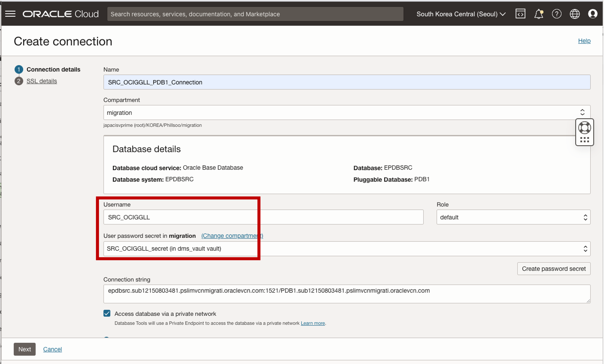Click Pluggable Database PDB1 value
This screenshot has width=604, height=364.
tap(422, 179)
